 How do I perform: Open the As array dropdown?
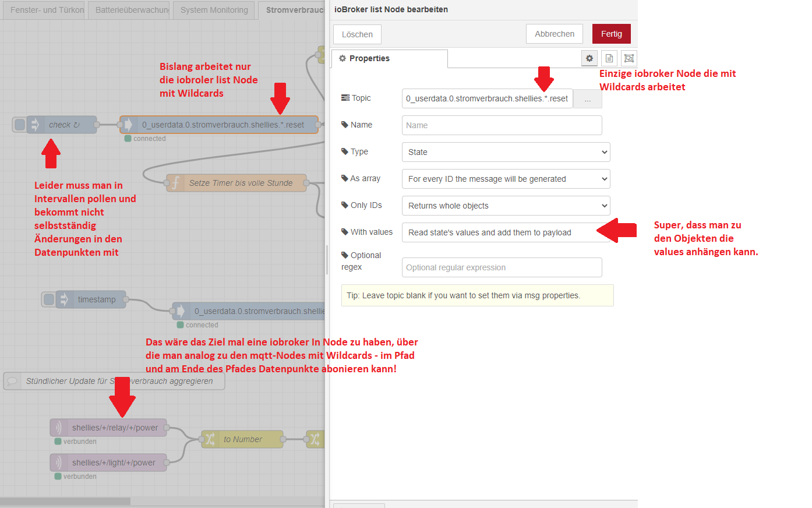(x=506, y=179)
